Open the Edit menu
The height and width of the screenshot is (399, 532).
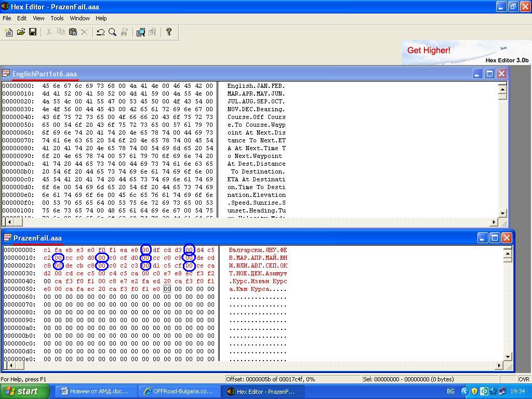tap(22, 18)
